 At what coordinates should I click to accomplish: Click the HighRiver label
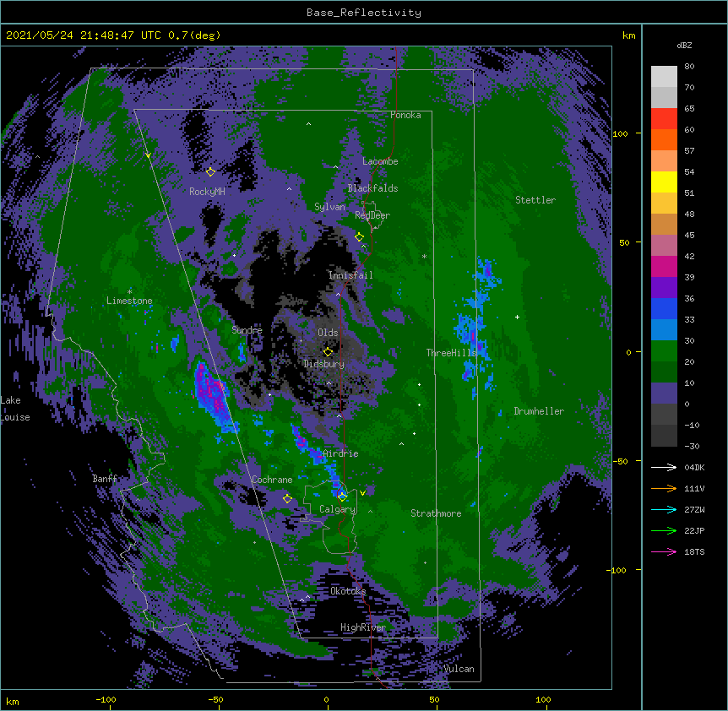coord(363,627)
